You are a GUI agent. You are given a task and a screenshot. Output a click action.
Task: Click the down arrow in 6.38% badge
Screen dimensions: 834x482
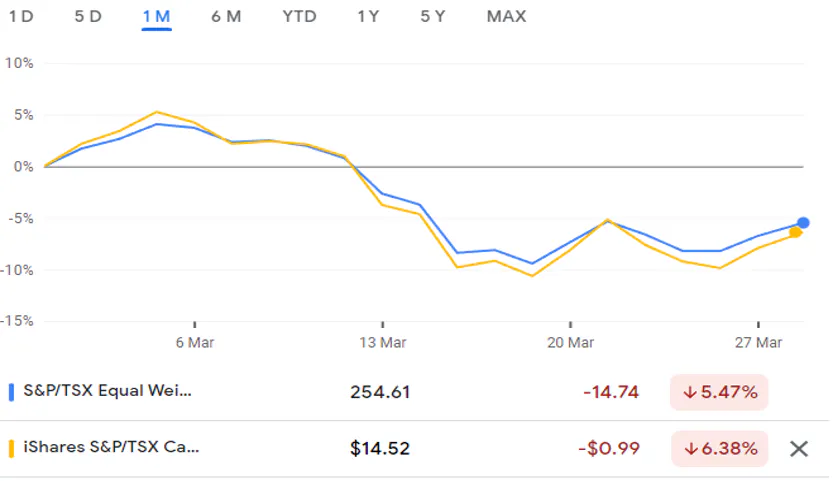click(688, 448)
